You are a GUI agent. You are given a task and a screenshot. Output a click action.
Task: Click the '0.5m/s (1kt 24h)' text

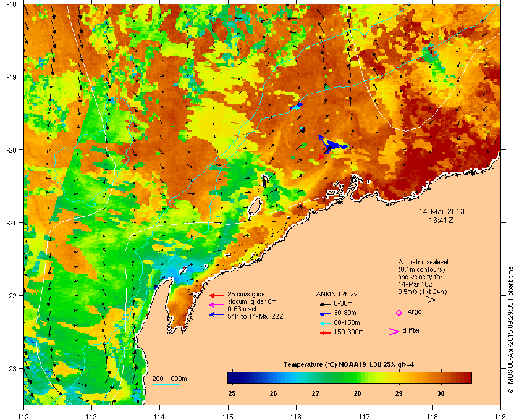[x=423, y=292]
